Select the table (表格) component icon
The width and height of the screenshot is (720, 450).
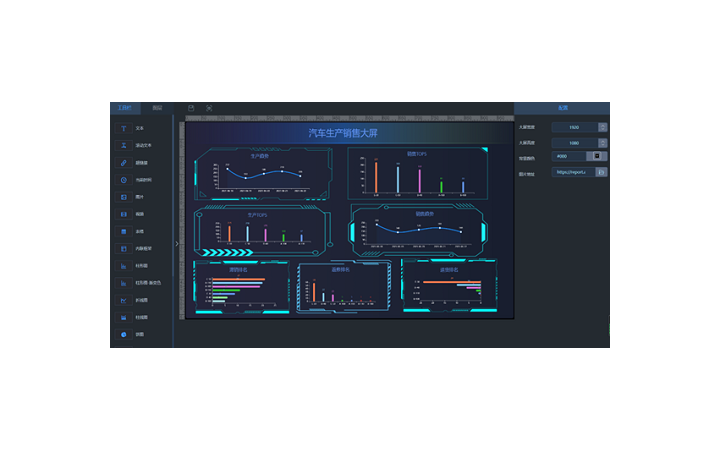click(124, 231)
